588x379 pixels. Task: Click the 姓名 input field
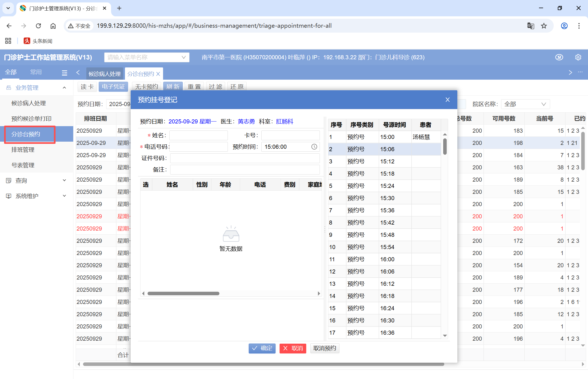point(198,135)
